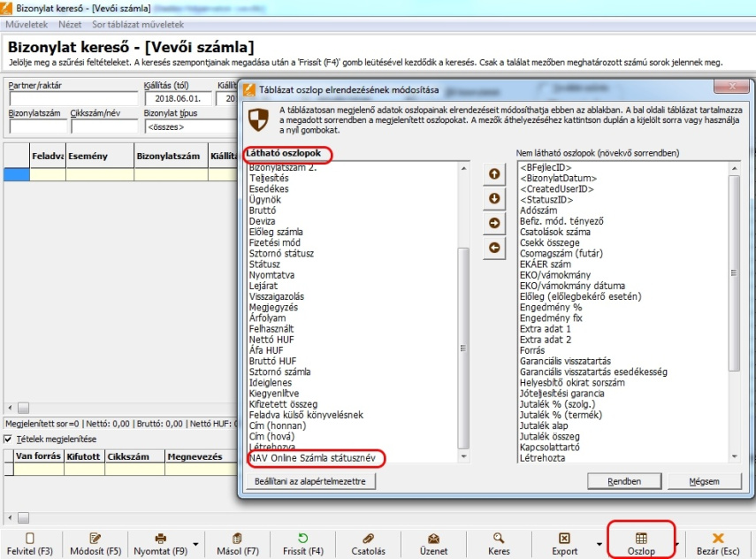Open the Oszlop dropdown arrow
The height and width of the screenshot is (559, 756).
[676, 544]
